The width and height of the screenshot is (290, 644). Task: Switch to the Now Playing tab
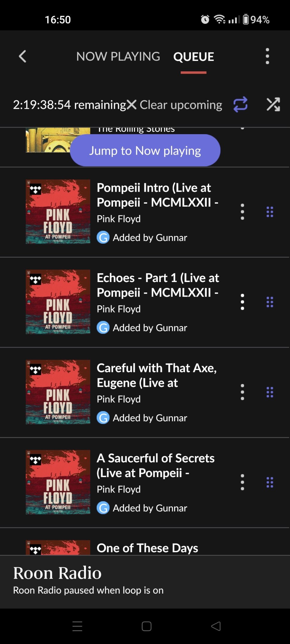pos(118,56)
